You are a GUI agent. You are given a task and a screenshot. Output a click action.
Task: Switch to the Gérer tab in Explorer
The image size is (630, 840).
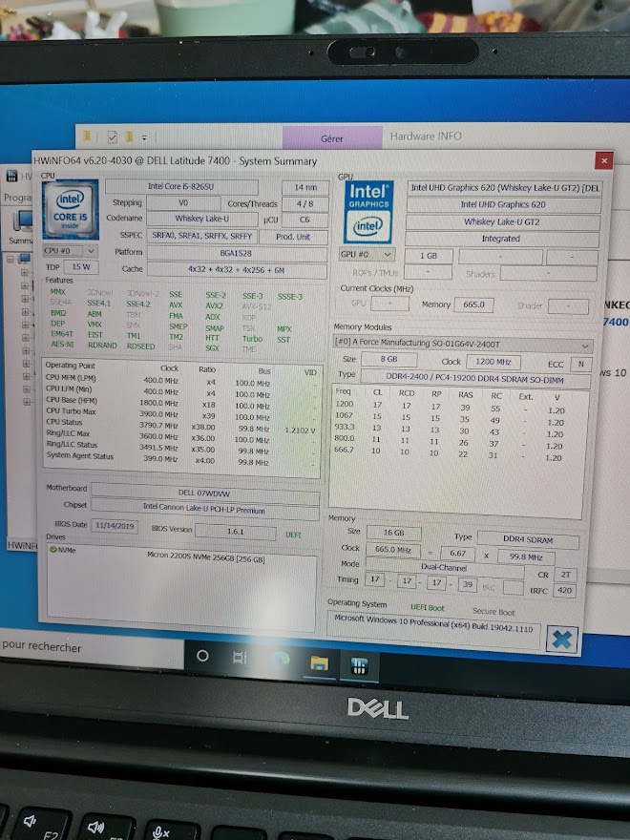[332, 138]
